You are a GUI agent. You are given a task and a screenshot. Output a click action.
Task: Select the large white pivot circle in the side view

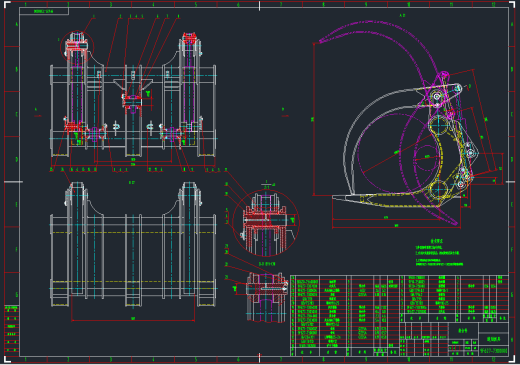coord(438,125)
